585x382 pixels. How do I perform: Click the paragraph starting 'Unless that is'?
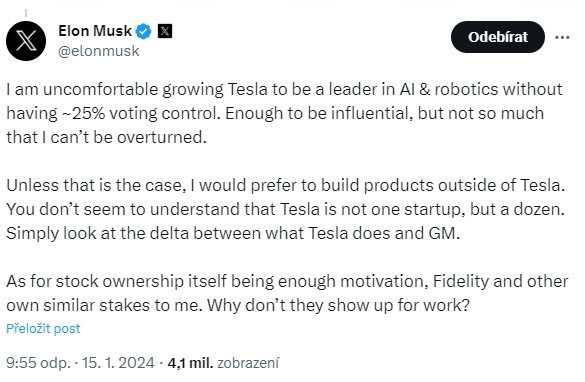[x=286, y=209]
